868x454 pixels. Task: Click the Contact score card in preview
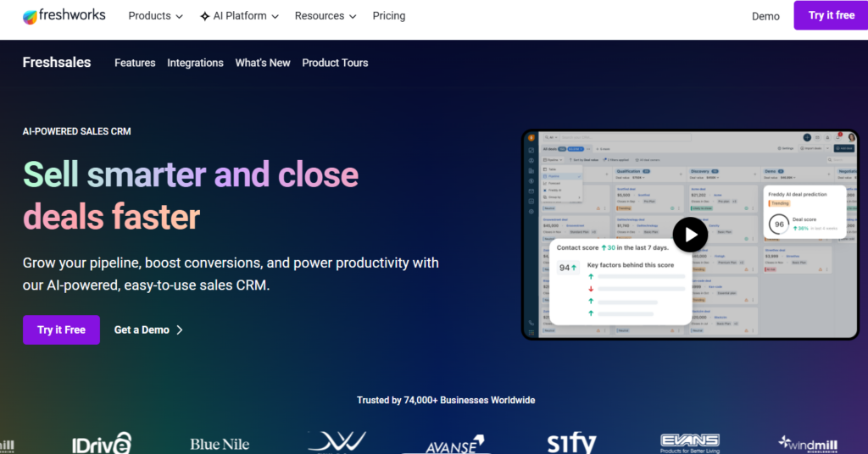tap(620, 282)
